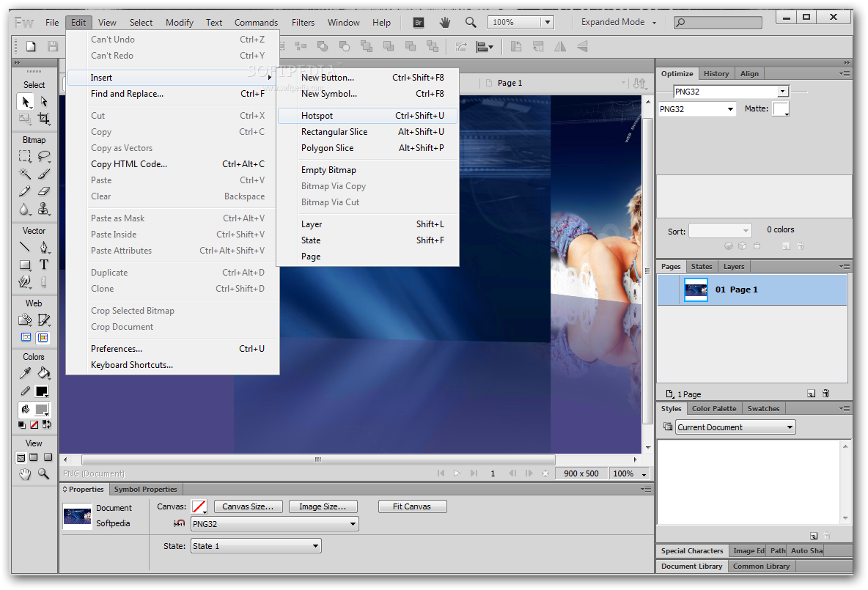The image size is (868, 590).
Task: Select the Brush tool
Action: point(44,174)
